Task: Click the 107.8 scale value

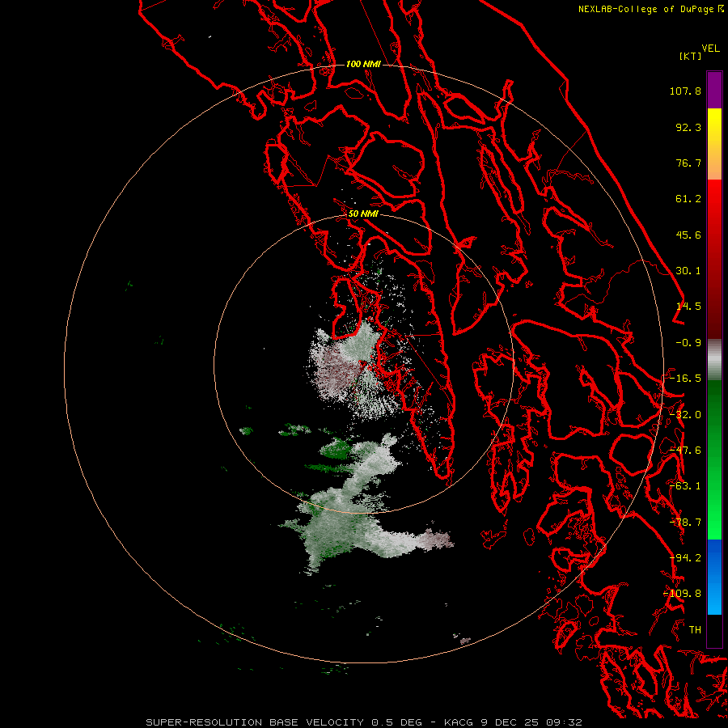Action: click(685, 91)
